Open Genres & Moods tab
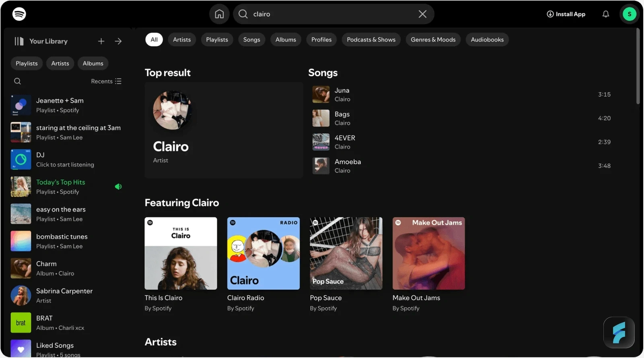 coord(433,39)
